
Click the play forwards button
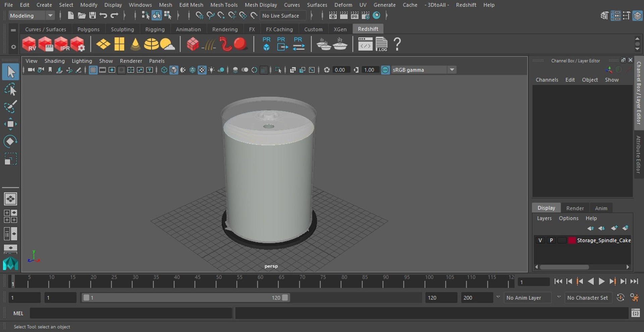coord(601,281)
